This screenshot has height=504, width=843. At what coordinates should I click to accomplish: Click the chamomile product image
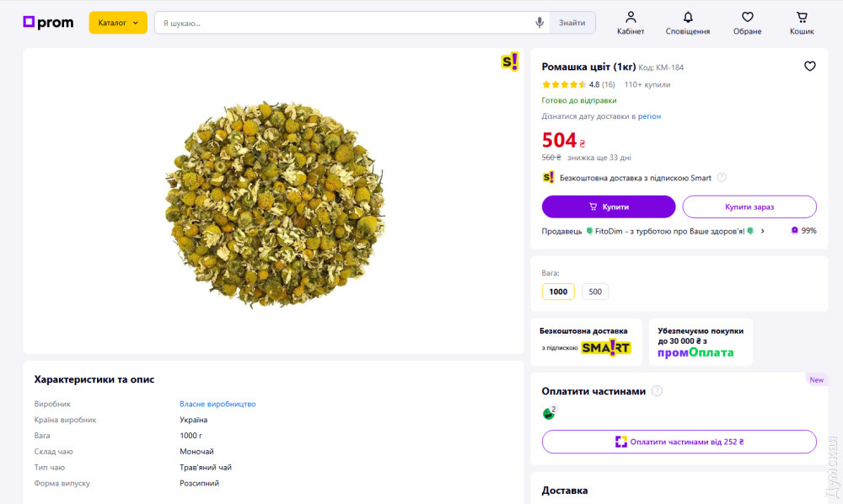(274, 202)
